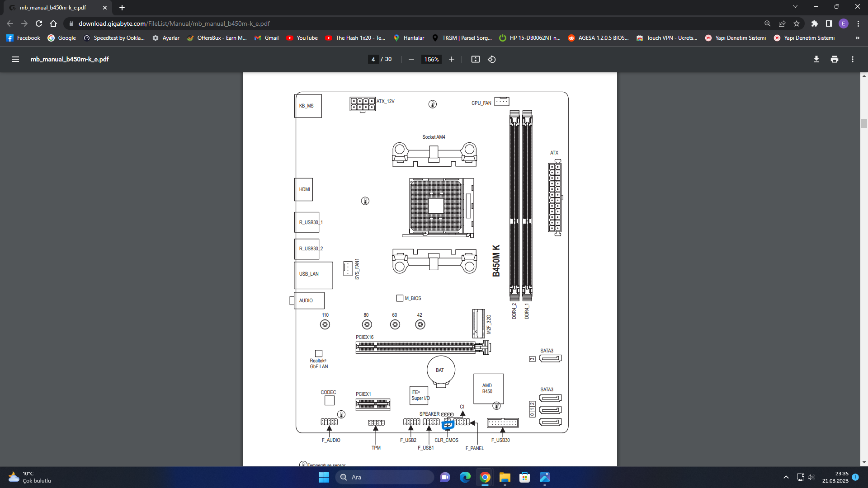
Task: Open the volume tray icon
Action: click(811, 477)
